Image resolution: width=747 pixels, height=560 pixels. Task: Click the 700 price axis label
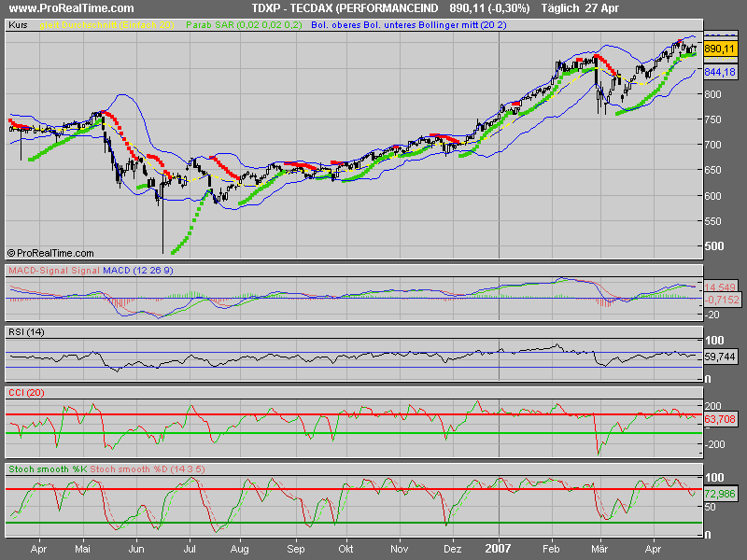tap(712, 145)
